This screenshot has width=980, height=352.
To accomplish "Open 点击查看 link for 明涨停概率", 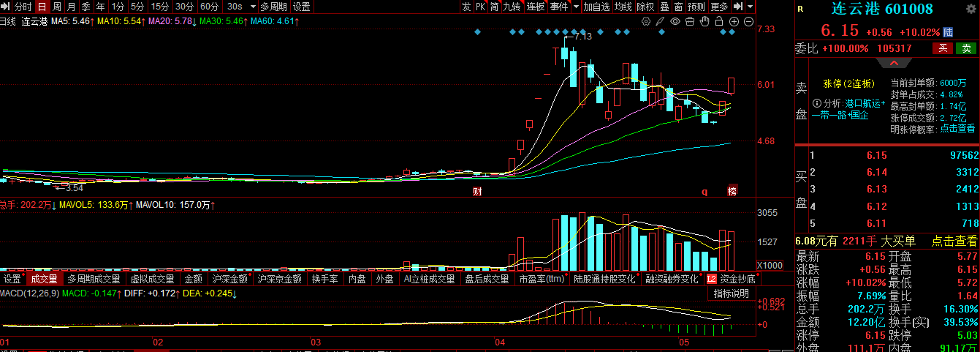I will 957,128.
